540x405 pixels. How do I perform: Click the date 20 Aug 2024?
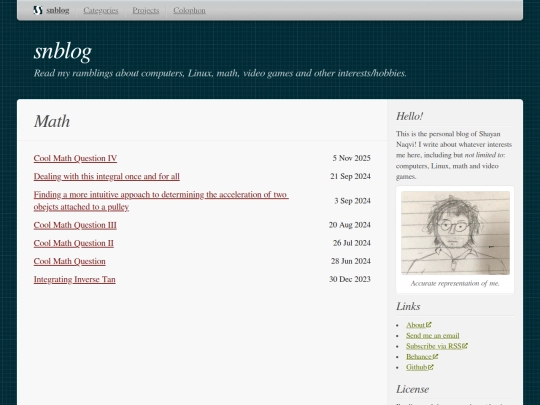(x=350, y=225)
